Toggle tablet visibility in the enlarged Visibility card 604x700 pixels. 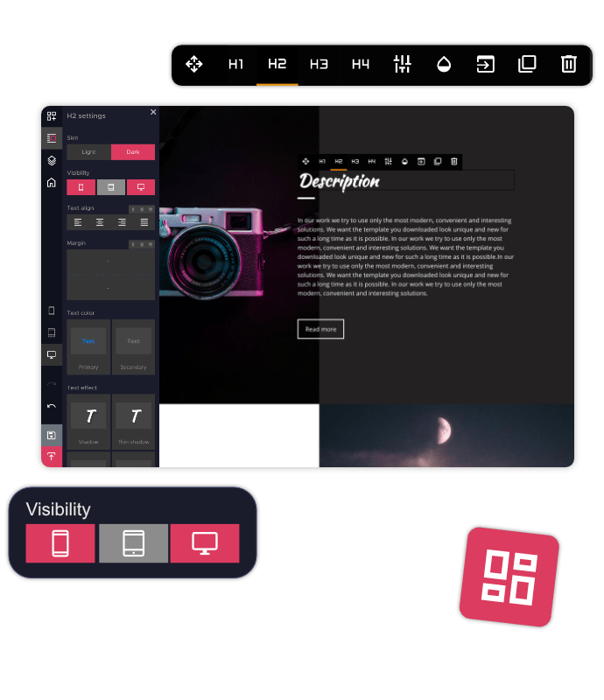[x=133, y=543]
